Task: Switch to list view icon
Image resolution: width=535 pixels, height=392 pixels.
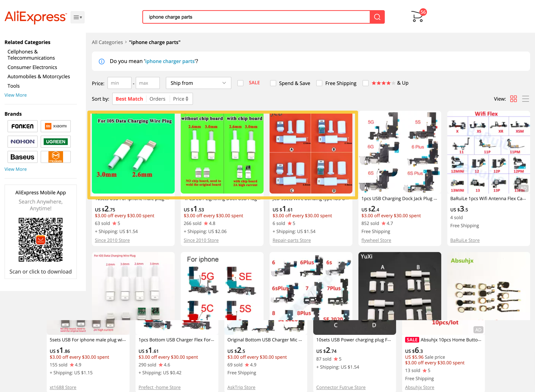Action: (526, 99)
